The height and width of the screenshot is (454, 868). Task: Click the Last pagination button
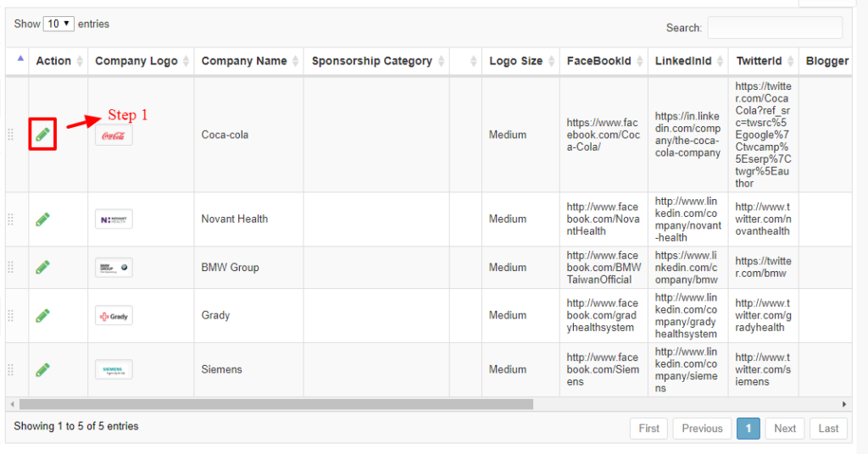click(828, 429)
